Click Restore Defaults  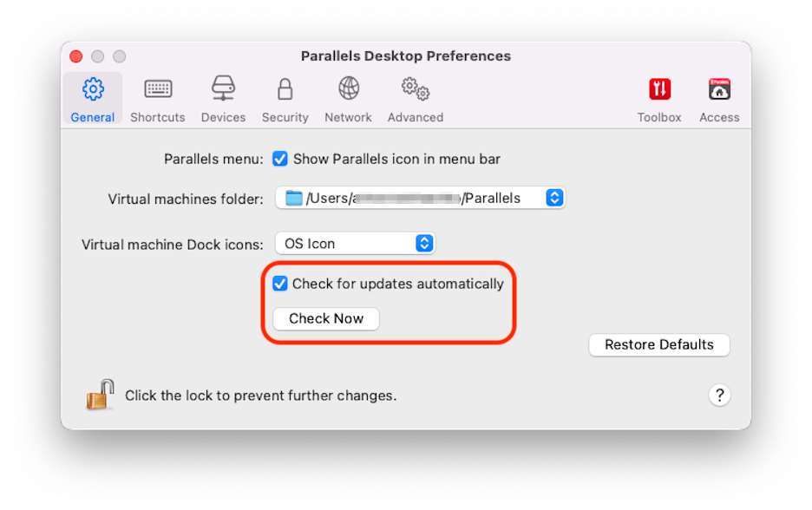point(658,344)
